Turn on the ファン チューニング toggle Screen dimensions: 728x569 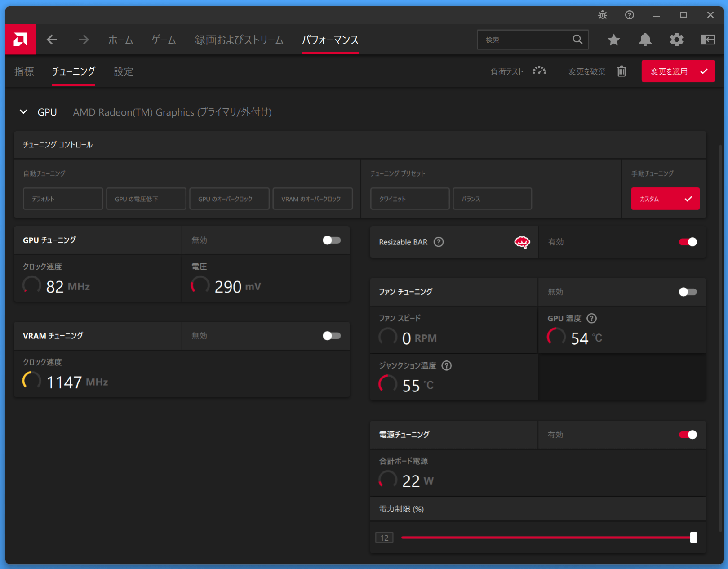tap(688, 292)
